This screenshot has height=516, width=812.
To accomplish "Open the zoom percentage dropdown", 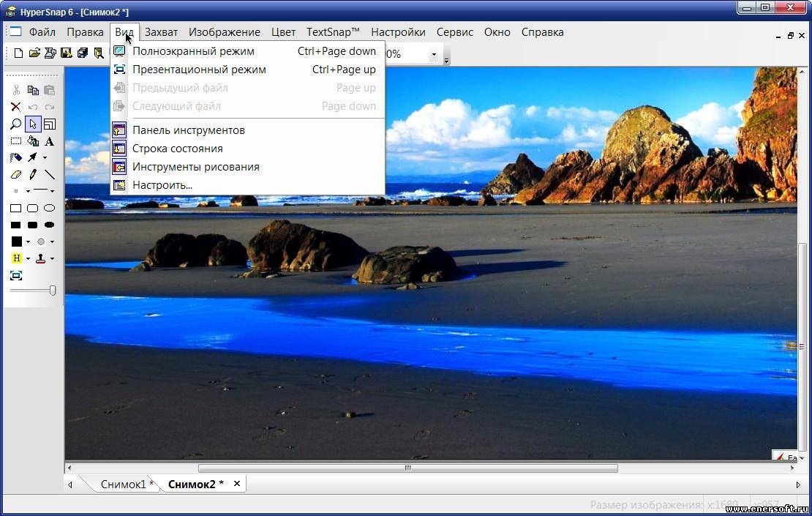I will point(434,54).
